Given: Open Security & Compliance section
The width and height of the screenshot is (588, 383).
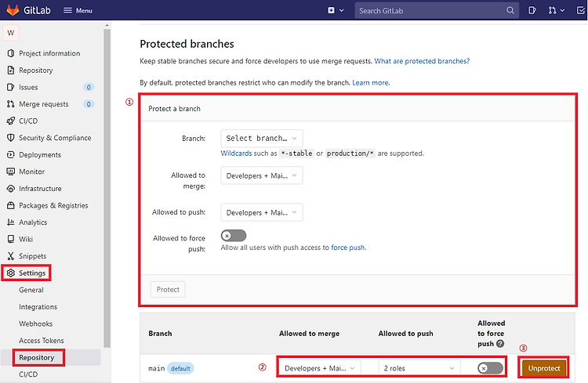Looking at the screenshot, I should pos(55,138).
